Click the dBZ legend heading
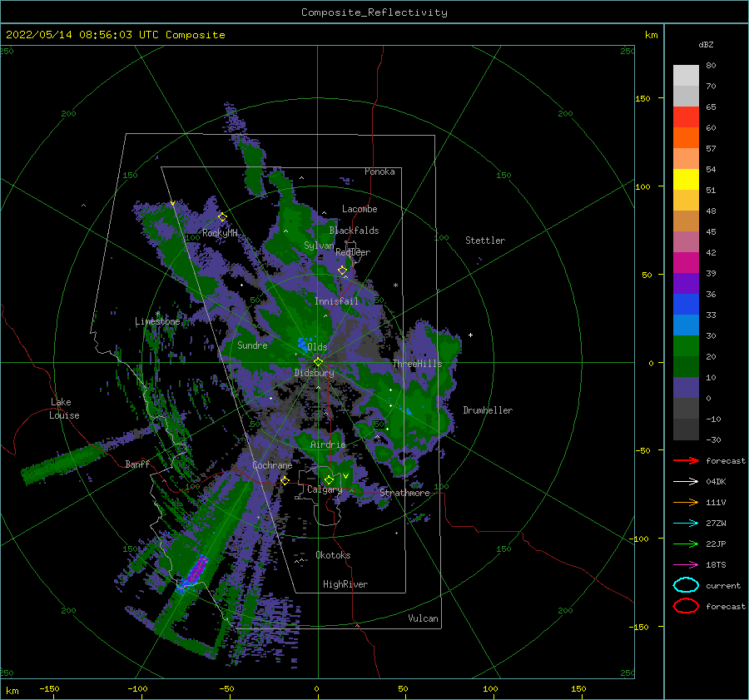 [x=706, y=44]
